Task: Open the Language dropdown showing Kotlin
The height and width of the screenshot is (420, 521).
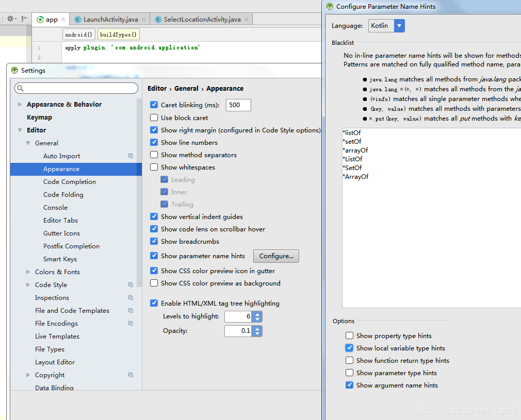Action: pos(398,25)
